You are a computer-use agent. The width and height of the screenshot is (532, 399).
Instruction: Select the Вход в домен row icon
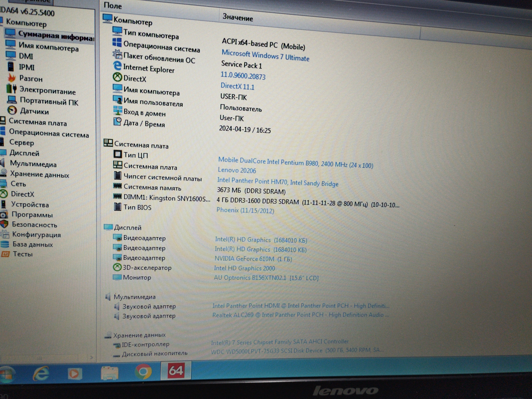point(118,111)
